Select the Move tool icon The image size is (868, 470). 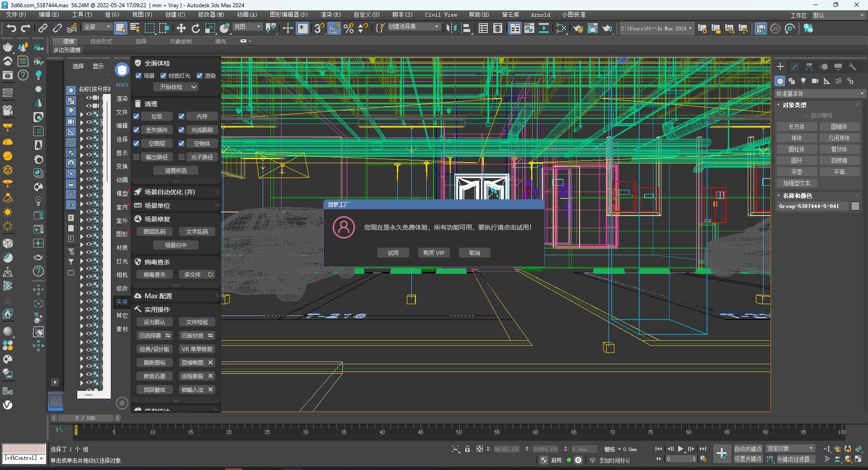[181, 28]
